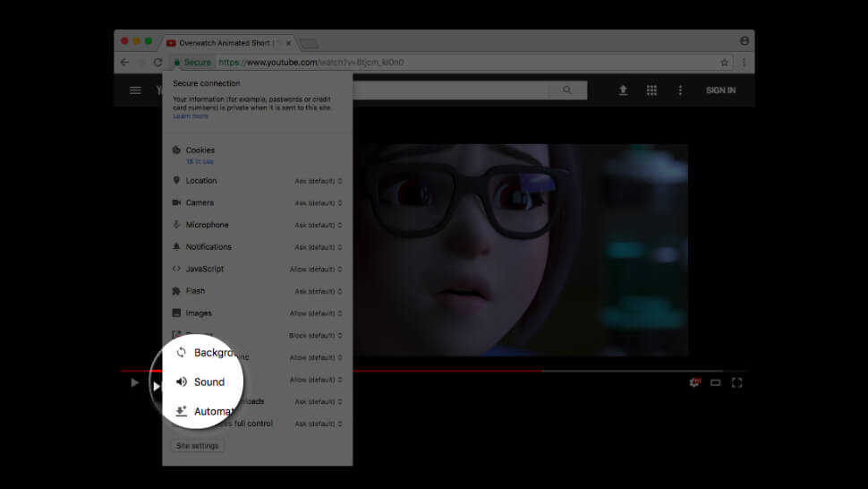
Task: Open the Images Allow (default) dropdown
Action: (x=316, y=313)
